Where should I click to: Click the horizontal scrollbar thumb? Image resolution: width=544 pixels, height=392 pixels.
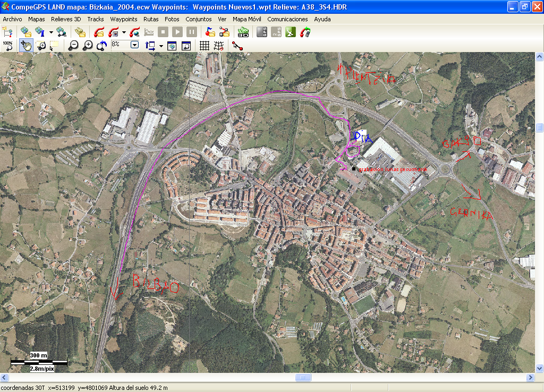click(303, 377)
